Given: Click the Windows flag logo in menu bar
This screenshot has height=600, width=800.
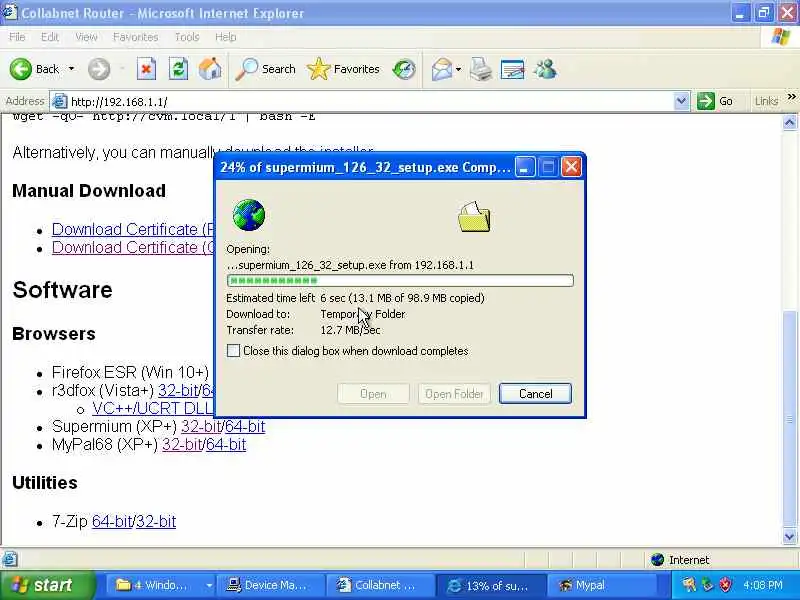Looking at the screenshot, I should click(x=780, y=37).
